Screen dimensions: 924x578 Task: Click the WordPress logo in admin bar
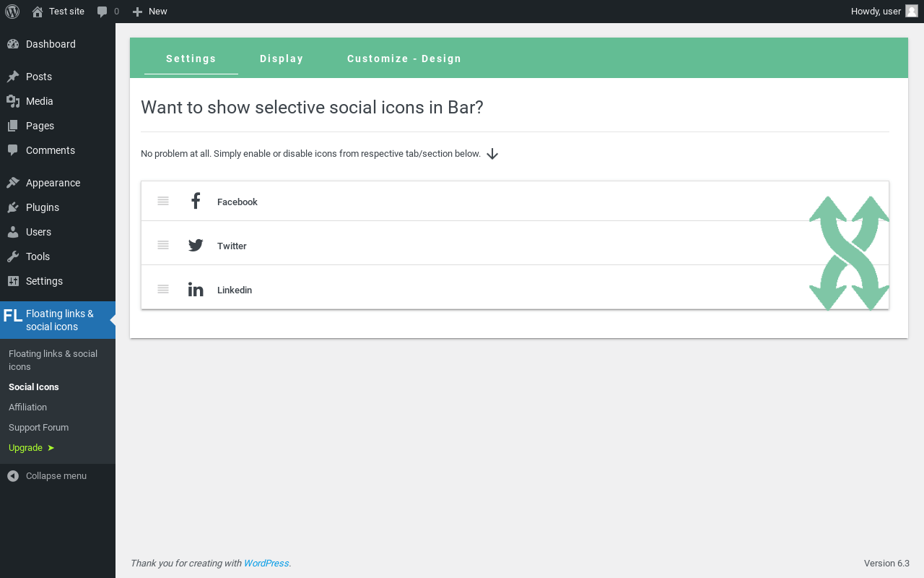point(12,12)
